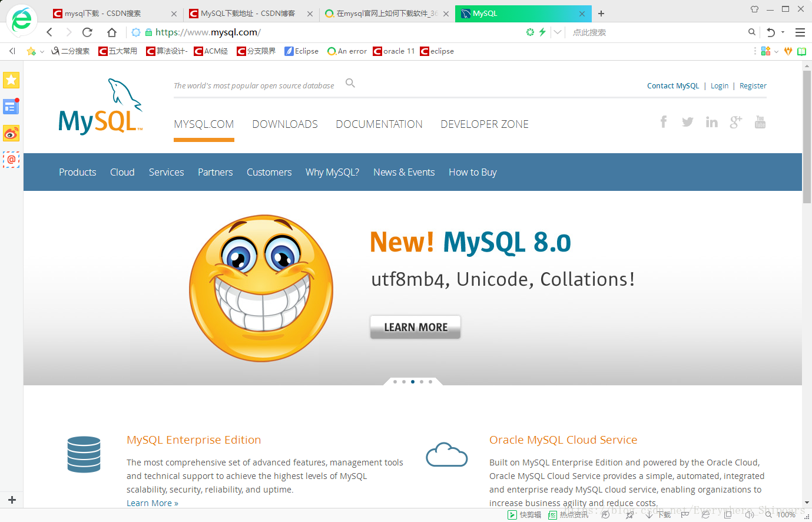This screenshot has width=812, height=522.
Task: Open 热点资讯 in the status bar
Action: pos(569,515)
